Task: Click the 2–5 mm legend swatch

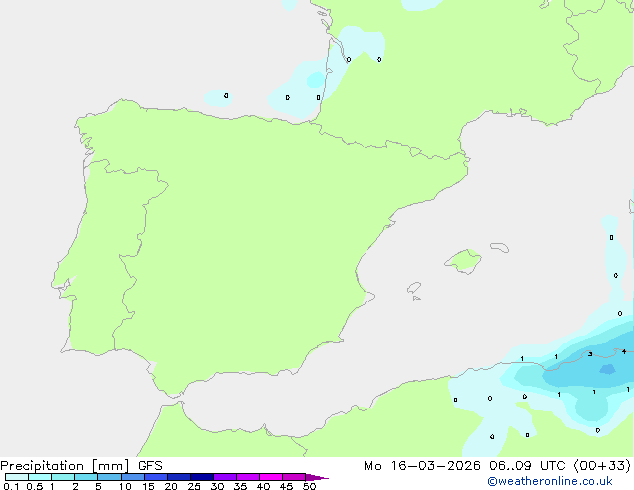Action: pyautogui.click(x=86, y=477)
